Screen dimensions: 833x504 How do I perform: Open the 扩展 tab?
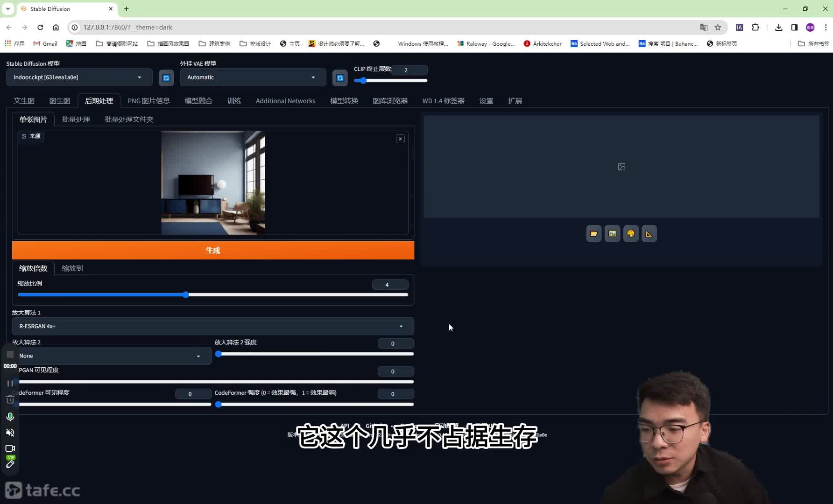(515, 101)
